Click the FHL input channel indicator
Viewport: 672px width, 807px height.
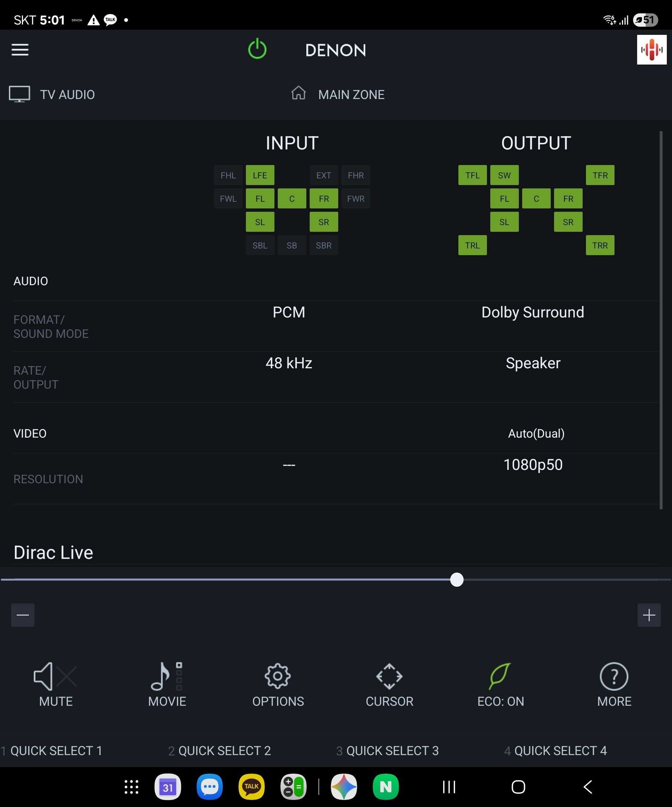228,175
